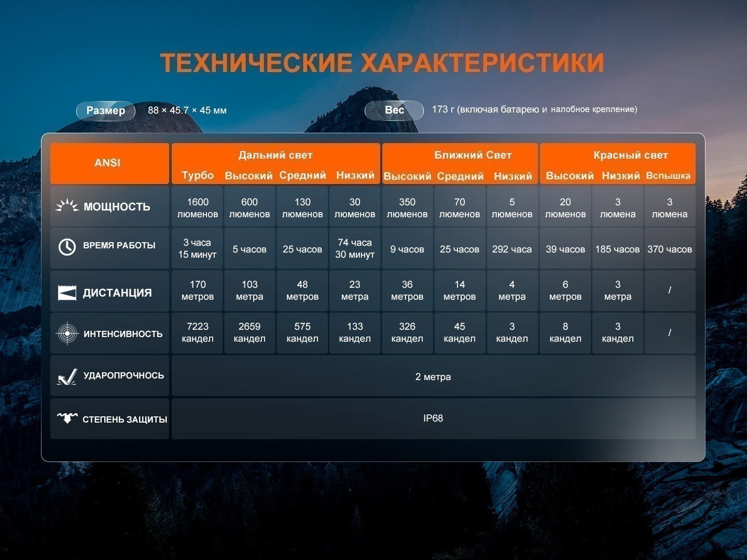
Task: Click the 74 часа 30 минут cell
Action: 355,248
